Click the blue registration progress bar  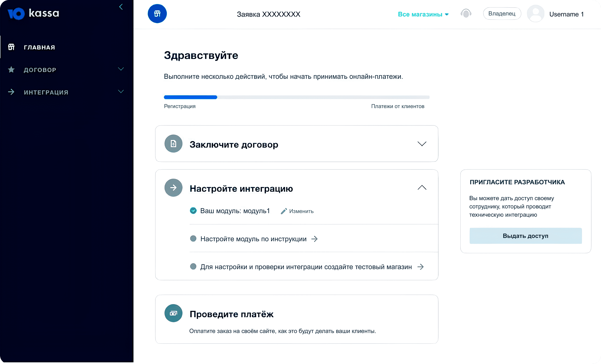(190, 97)
